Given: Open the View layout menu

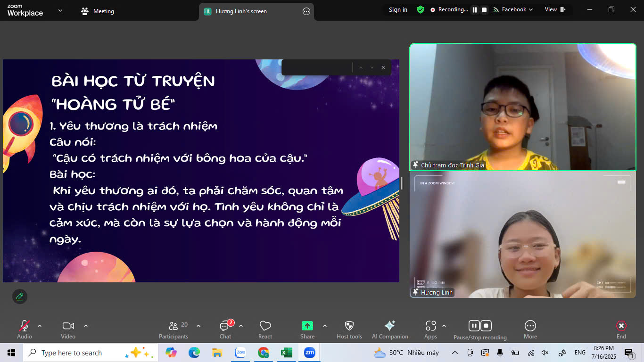Looking at the screenshot, I should click(554, 10).
